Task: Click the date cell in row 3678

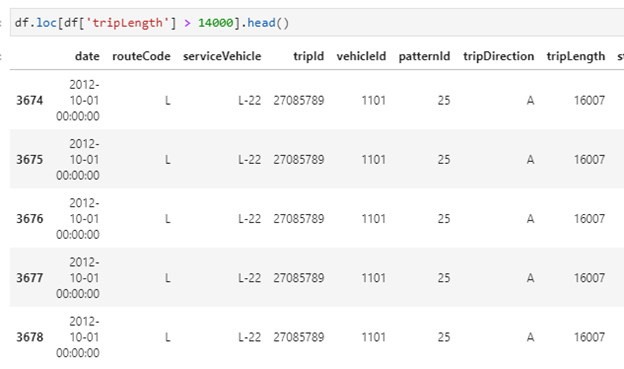Action: [78, 337]
